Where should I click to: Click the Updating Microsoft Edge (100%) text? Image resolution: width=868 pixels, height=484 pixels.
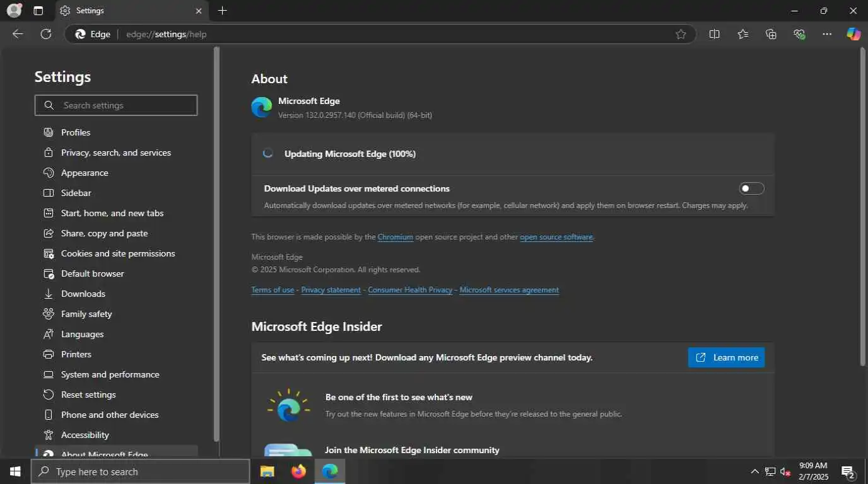[x=350, y=154]
